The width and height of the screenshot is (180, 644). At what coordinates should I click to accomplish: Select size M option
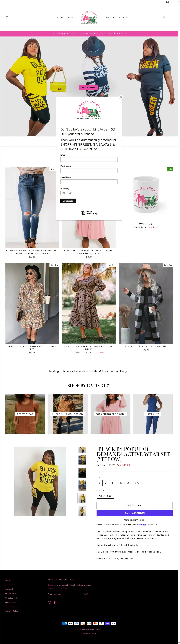click(x=106, y=483)
